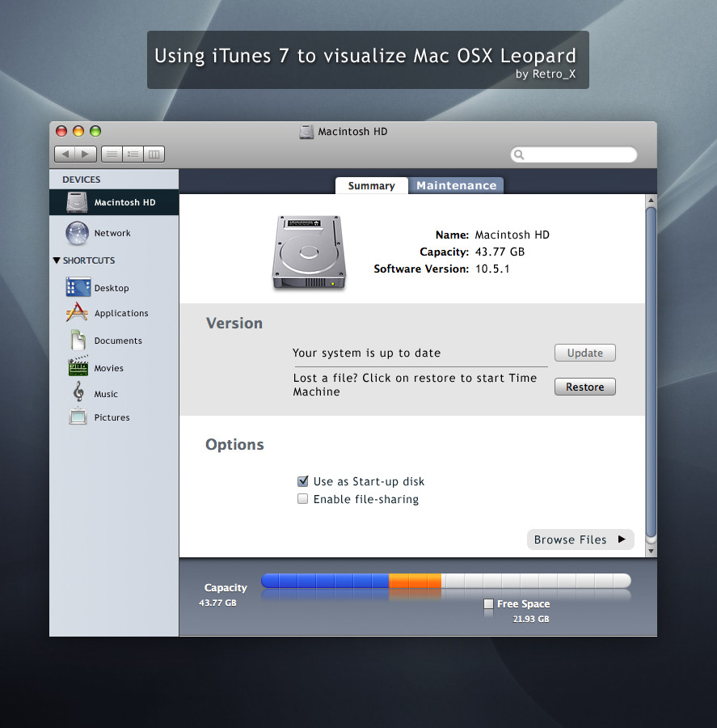Click the software version 10.5.1
This screenshot has width=717, height=728.
492,269
